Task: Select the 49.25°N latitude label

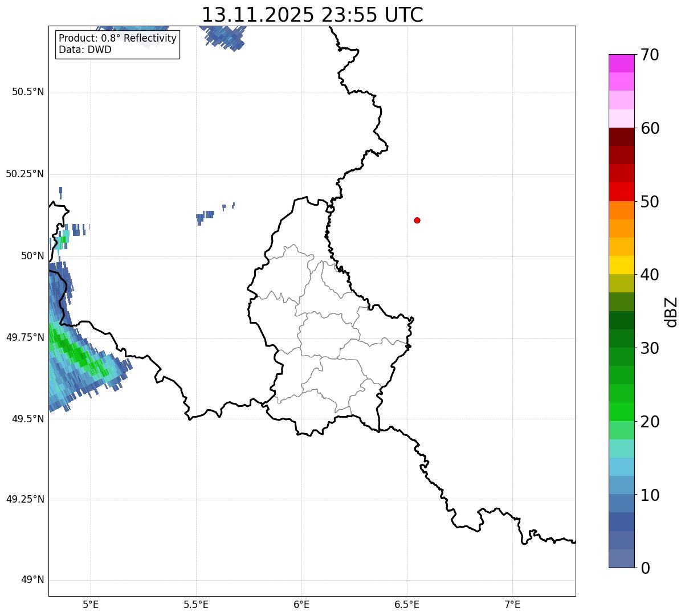Action: coord(25,499)
